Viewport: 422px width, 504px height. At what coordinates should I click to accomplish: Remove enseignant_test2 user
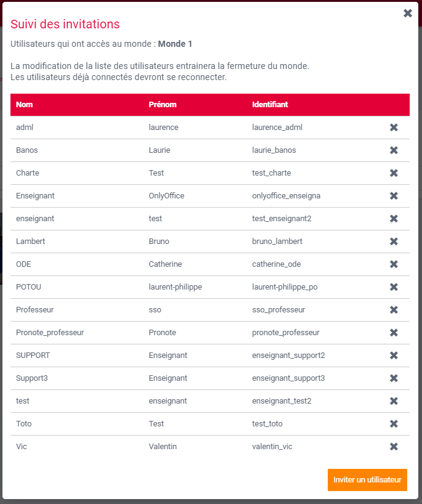pyautogui.click(x=394, y=401)
